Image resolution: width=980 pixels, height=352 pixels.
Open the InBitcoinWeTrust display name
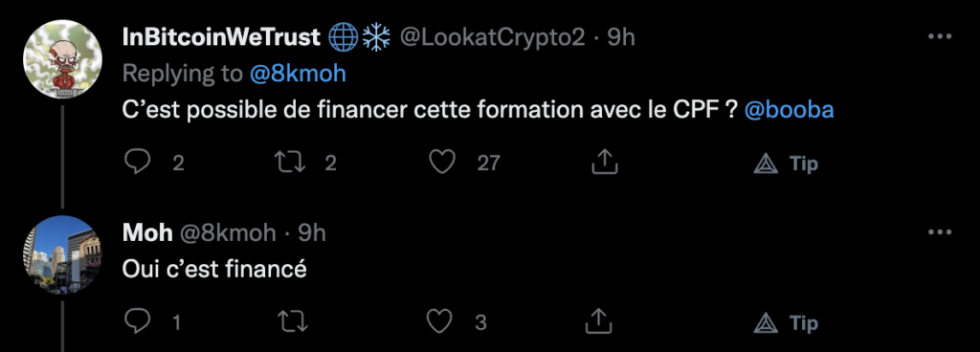(x=221, y=37)
